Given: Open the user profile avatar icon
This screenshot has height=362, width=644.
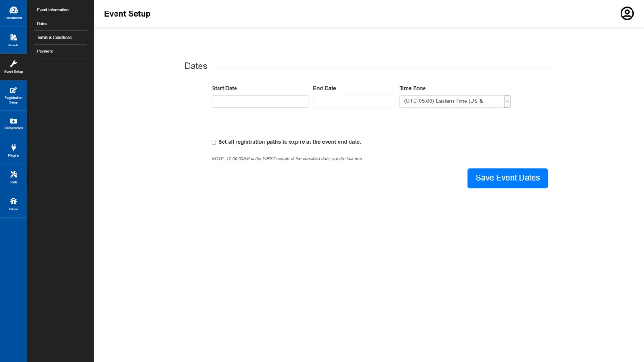Looking at the screenshot, I should click(x=627, y=13).
